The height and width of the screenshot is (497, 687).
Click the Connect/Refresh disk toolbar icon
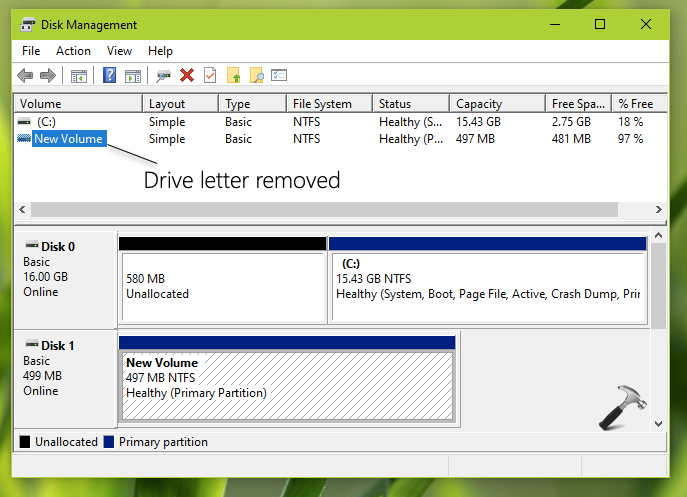coord(163,75)
